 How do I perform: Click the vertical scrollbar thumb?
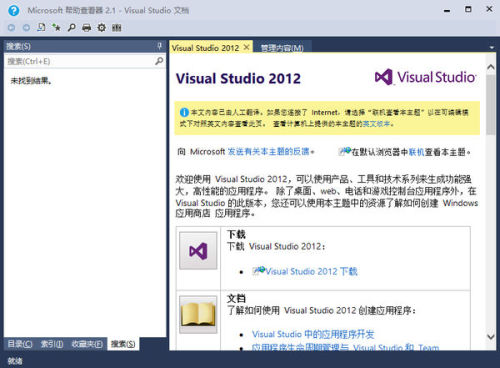click(x=491, y=105)
